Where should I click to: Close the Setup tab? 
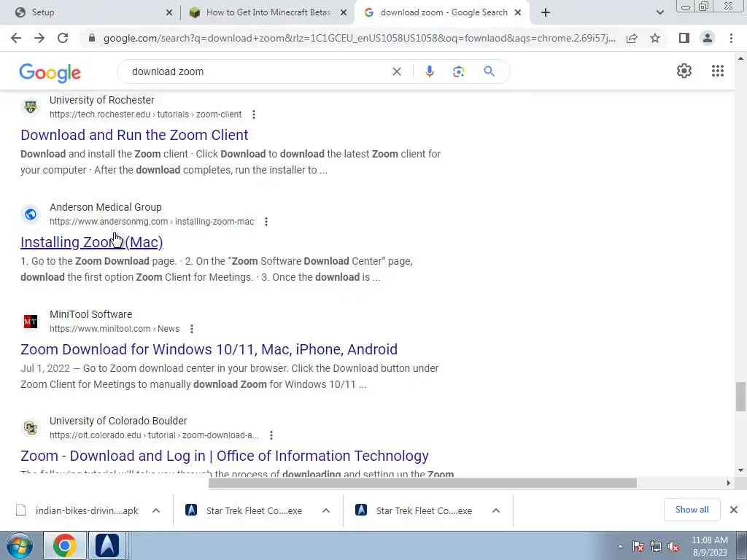(x=169, y=13)
